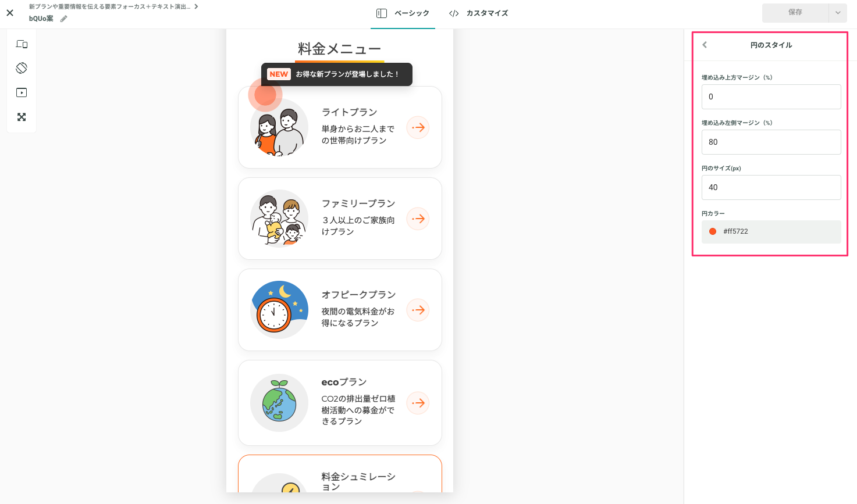
Task: Select the rotate screen icon
Action: (x=22, y=68)
